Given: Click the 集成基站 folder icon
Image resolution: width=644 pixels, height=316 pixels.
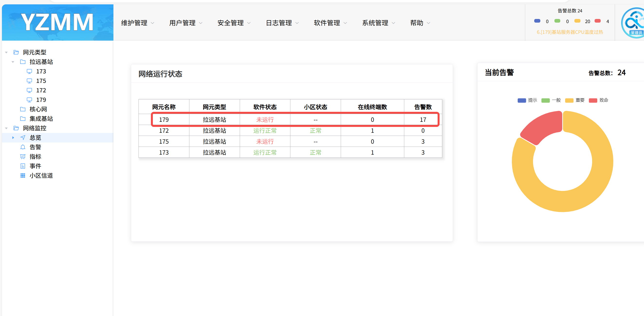Looking at the screenshot, I should (x=23, y=119).
